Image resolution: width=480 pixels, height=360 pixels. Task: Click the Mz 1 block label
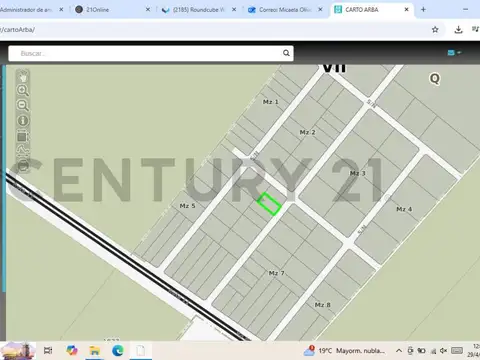(x=271, y=102)
